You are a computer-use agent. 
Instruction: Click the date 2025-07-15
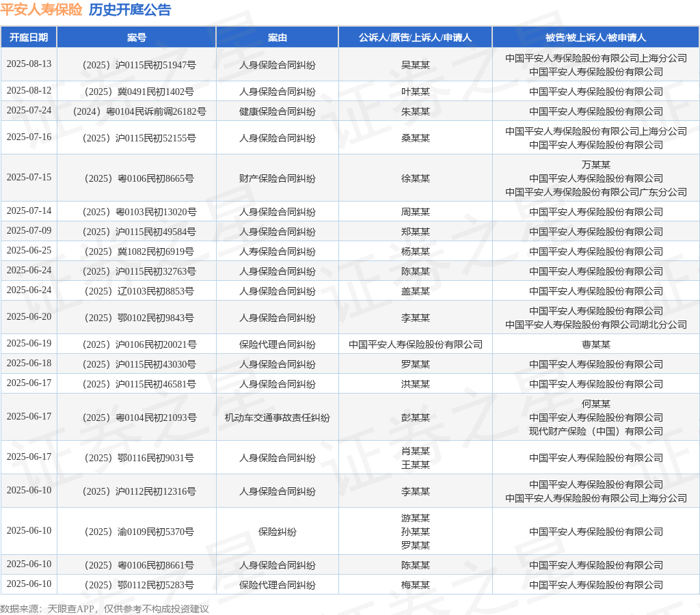tap(29, 177)
